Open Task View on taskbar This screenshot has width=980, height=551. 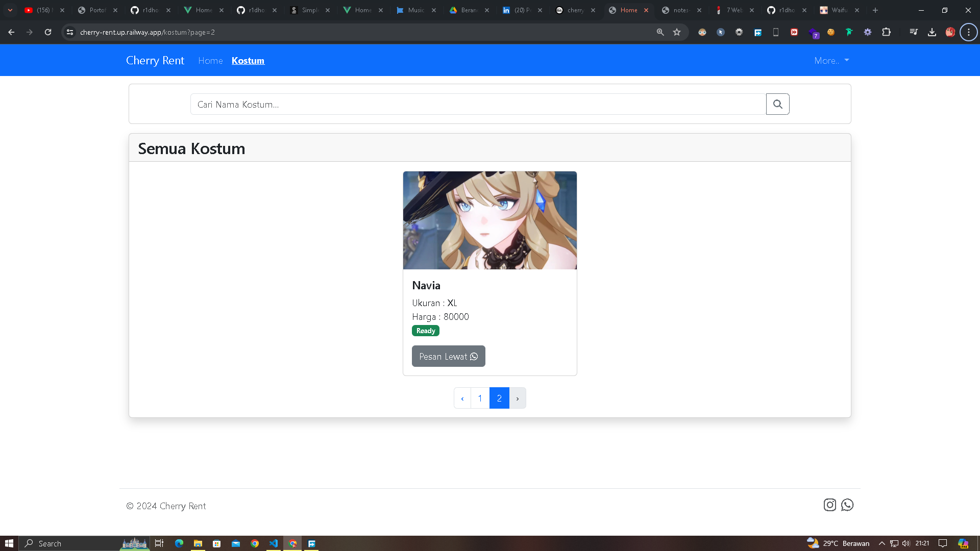coord(159,543)
